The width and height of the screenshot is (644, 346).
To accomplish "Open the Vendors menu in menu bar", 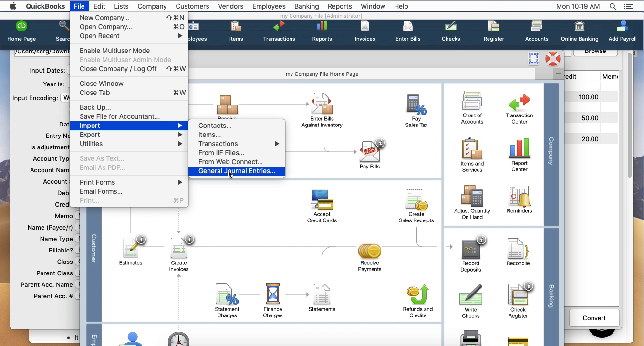I will pyautogui.click(x=230, y=6).
